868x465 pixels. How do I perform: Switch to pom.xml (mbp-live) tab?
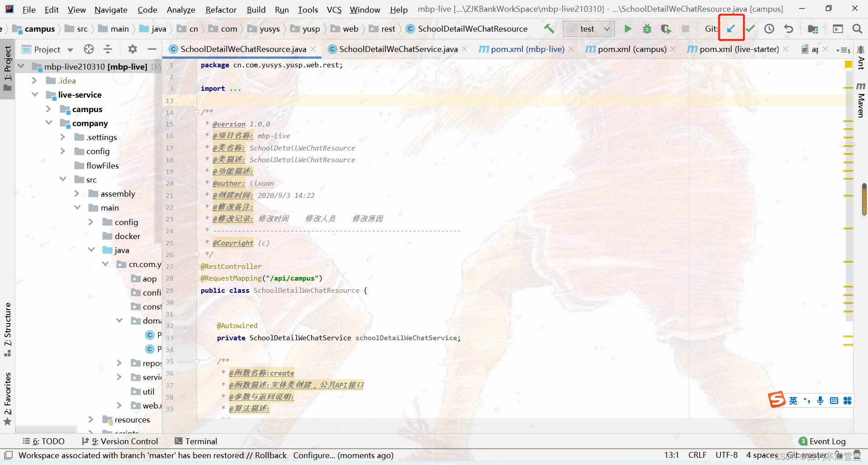pos(527,49)
